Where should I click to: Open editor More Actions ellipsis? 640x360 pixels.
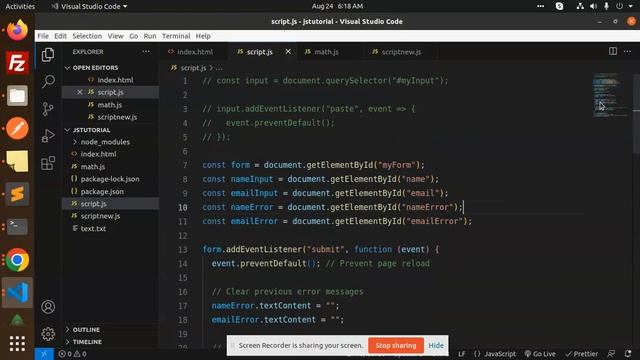627,51
